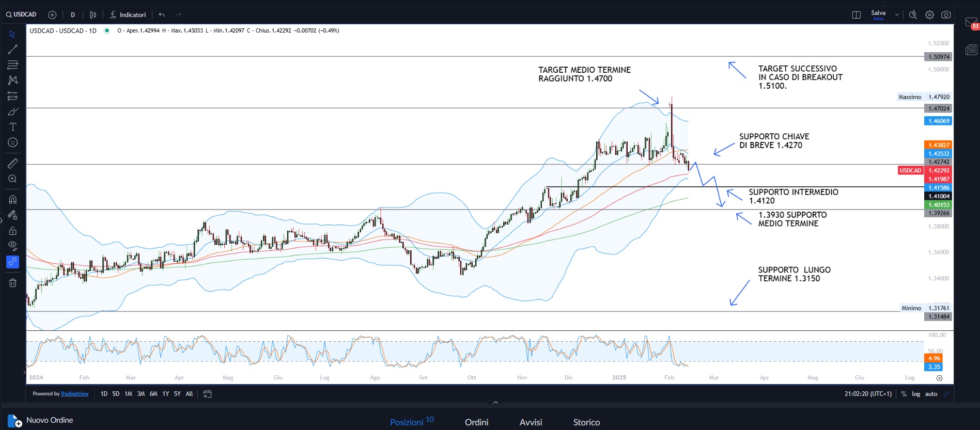Toggle magnet mode for drawings
This screenshot has width=980, height=430.
point(13,199)
